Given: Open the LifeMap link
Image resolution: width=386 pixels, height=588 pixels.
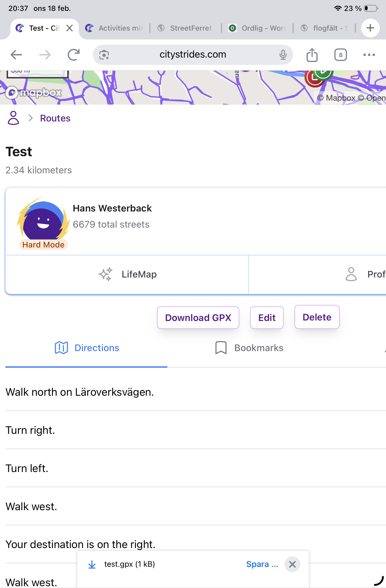Looking at the screenshot, I should [x=127, y=274].
